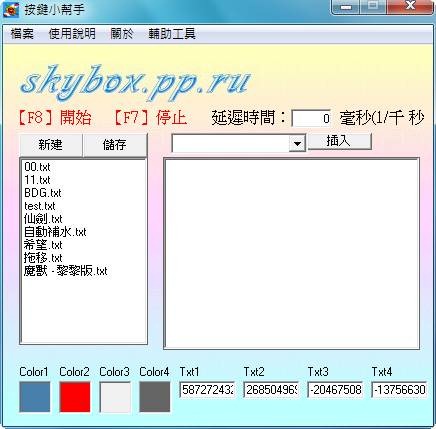This screenshot has height=429, width=436.
Task: Expand the command dropdown arrow next to 插入
Action: [x=297, y=144]
